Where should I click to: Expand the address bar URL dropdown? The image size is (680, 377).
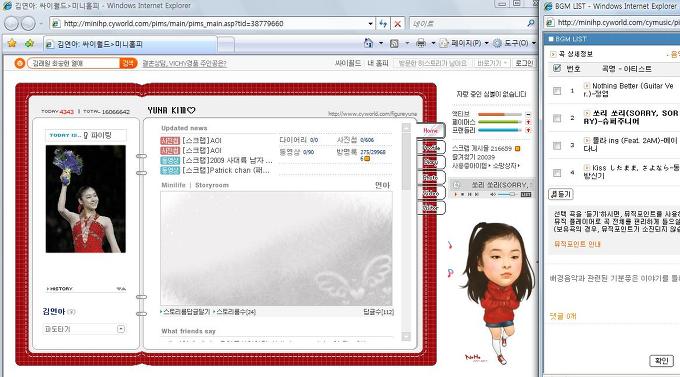370,24
